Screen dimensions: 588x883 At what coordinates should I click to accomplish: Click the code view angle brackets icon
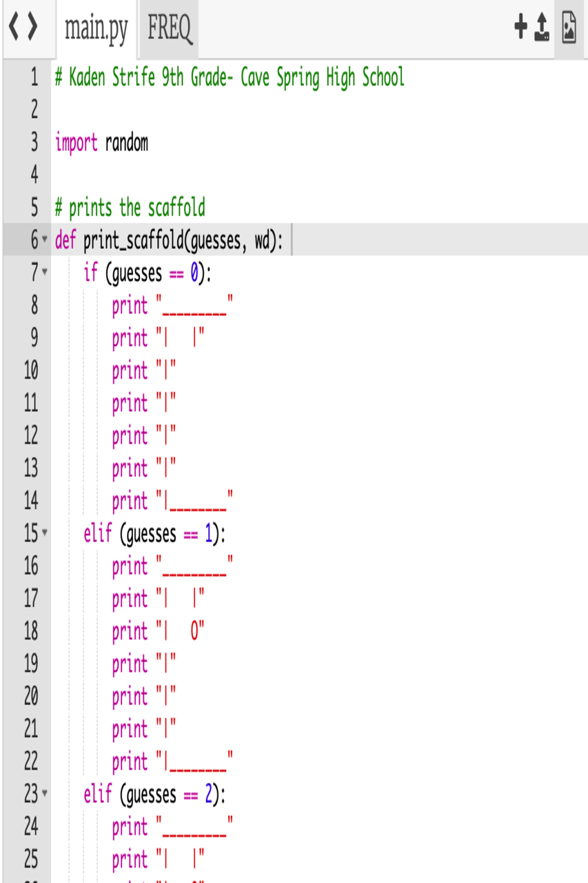tap(23, 29)
